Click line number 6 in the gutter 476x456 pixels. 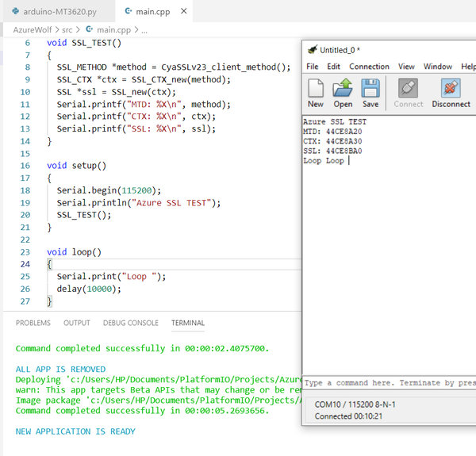tap(27, 43)
